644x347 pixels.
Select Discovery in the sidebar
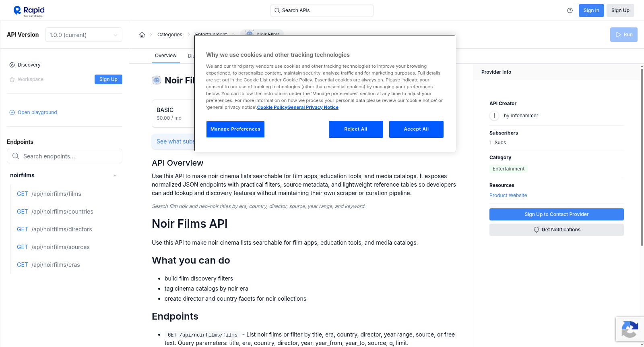pyautogui.click(x=29, y=65)
